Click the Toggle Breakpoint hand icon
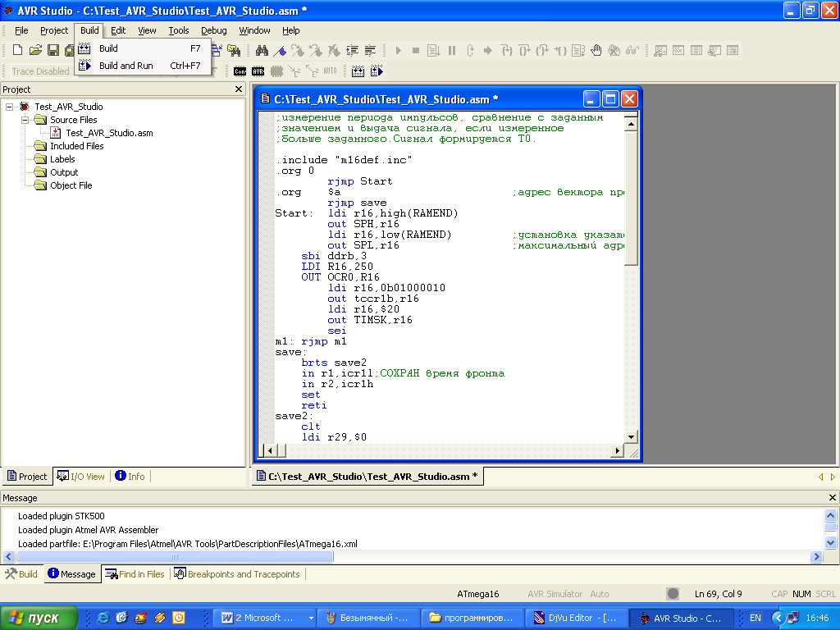The width and height of the screenshot is (840, 630). click(596, 50)
